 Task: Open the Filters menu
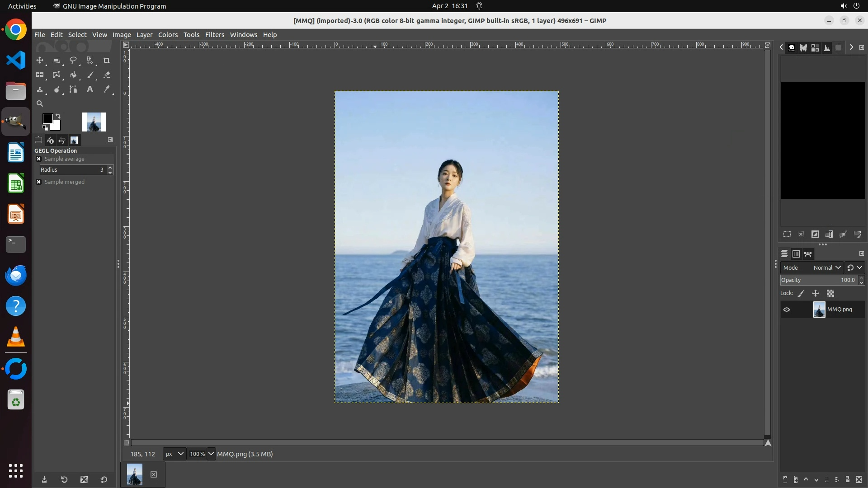(x=214, y=35)
